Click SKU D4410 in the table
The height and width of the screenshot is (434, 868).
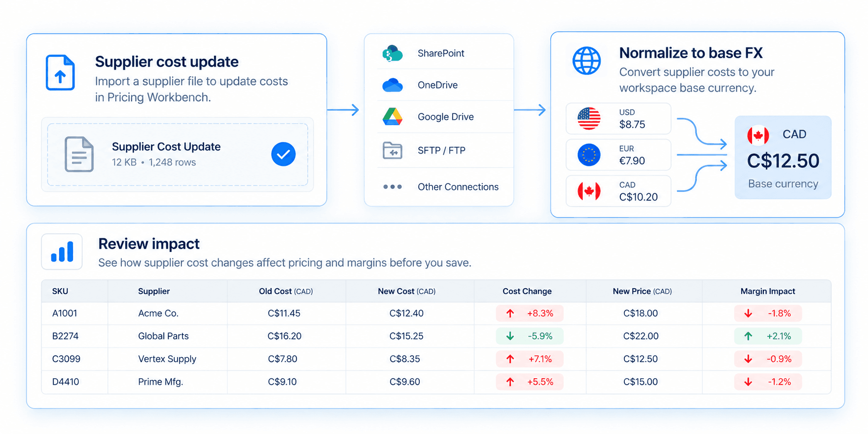tap(66, 382)
